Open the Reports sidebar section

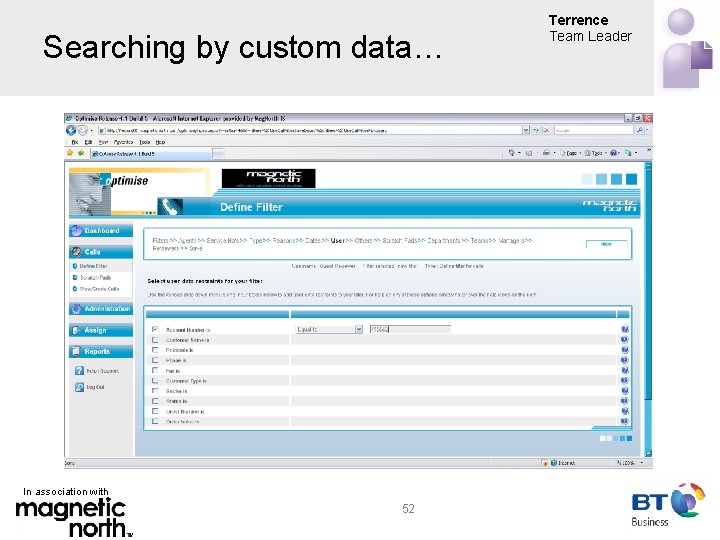tap(101, 351)
